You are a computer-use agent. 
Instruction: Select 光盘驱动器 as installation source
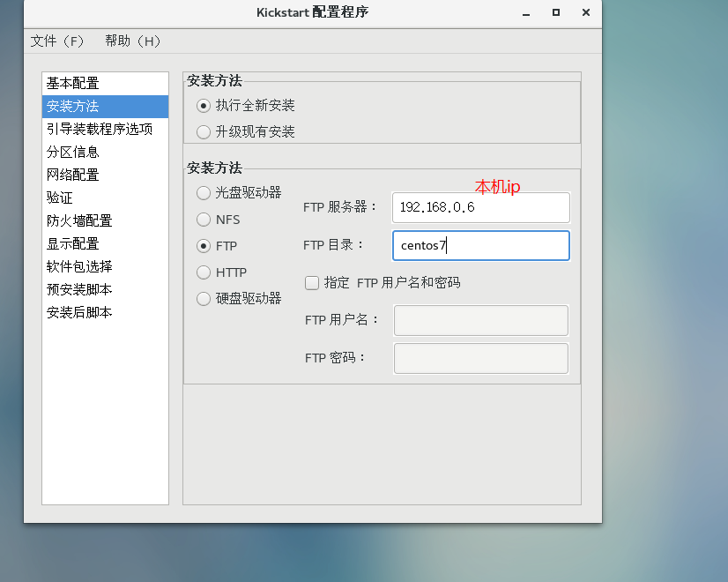tap(204, 193)
